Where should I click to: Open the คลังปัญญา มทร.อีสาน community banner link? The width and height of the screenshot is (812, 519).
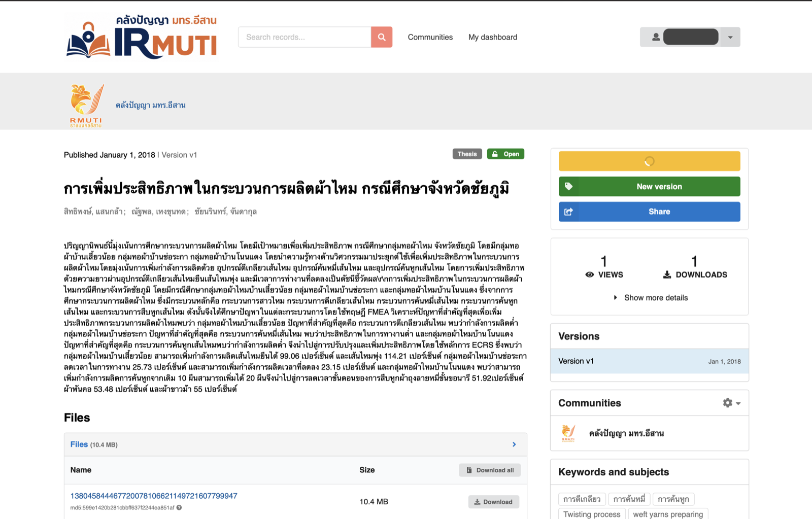coord(151,105)
